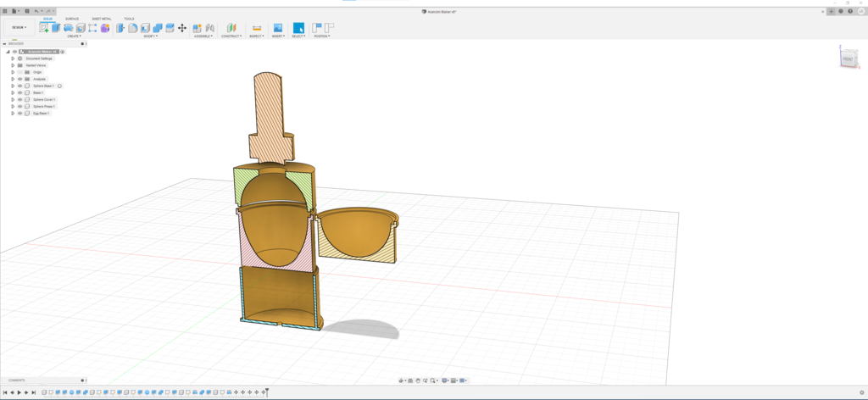This screenshot has width=868, height=400.
Task: Activate the Sphere Base:1 radio button
Action: [60, 86]
